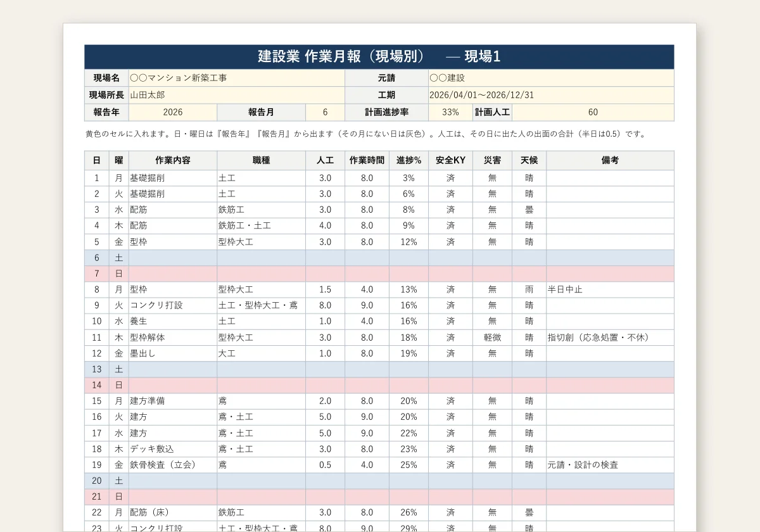
Task: Select the 現場所長 value cell 山田太郎
Action: coord(237,95)
